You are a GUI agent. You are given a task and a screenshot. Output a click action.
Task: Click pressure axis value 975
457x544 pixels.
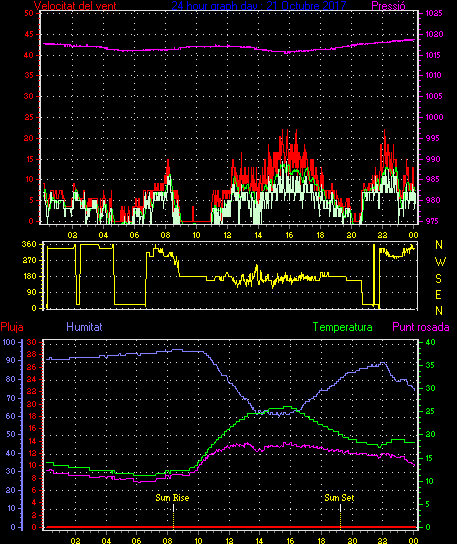(x=433, y=221)
